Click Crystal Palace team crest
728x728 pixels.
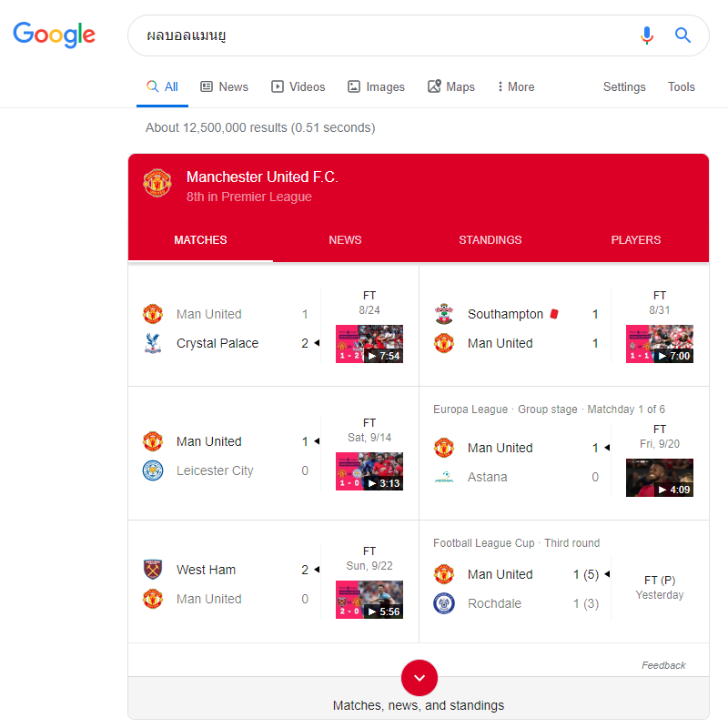click(x=153, y=343)
